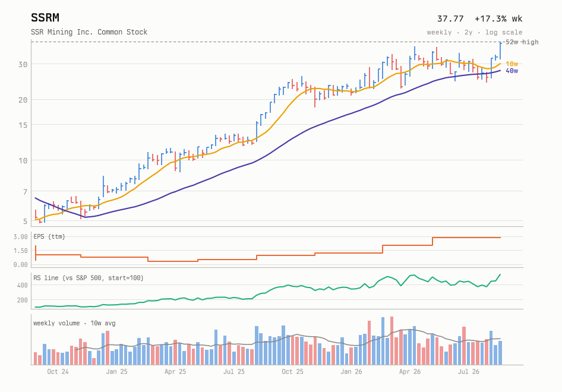
Task: Click the '52w high' line label
Action: pyautogui.click(x=522, y=42)
